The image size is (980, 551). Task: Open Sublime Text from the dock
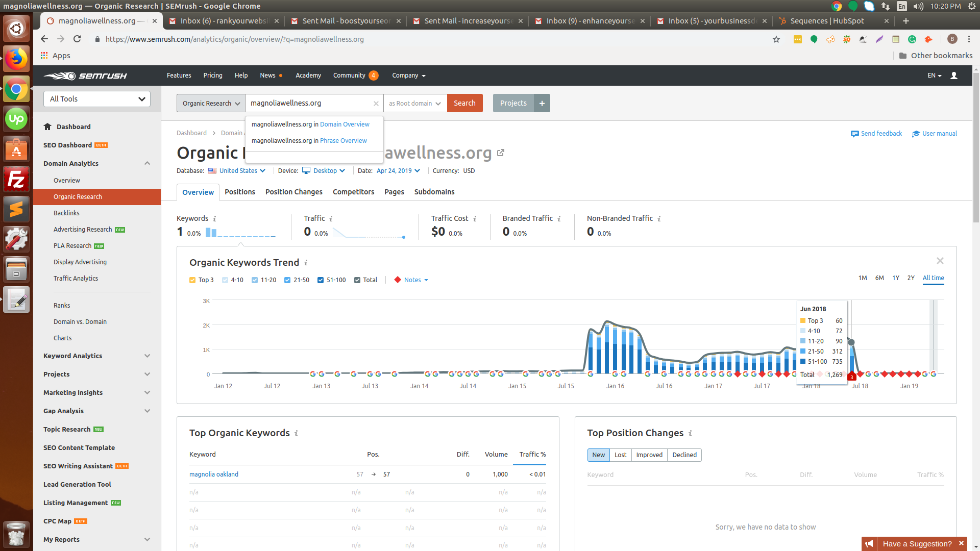coord(16,209)
